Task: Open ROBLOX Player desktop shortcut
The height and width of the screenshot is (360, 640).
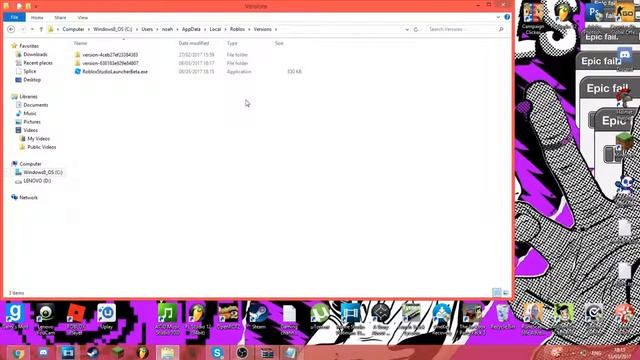Action: [x=76, y=319]
